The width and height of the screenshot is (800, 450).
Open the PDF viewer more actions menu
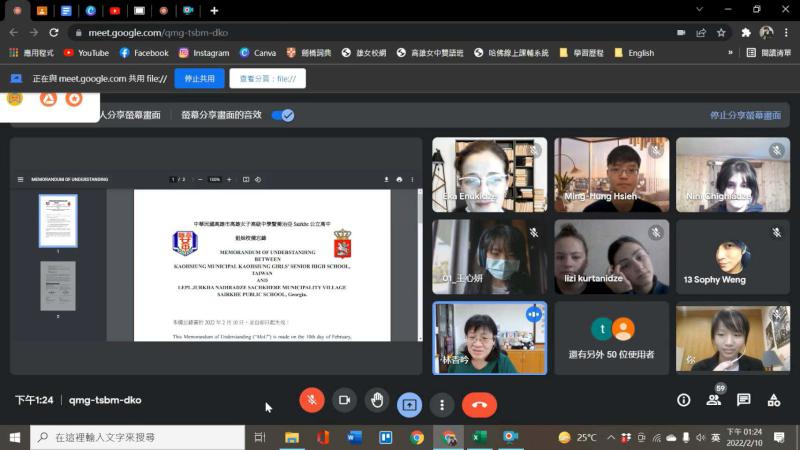pos(413,179)
